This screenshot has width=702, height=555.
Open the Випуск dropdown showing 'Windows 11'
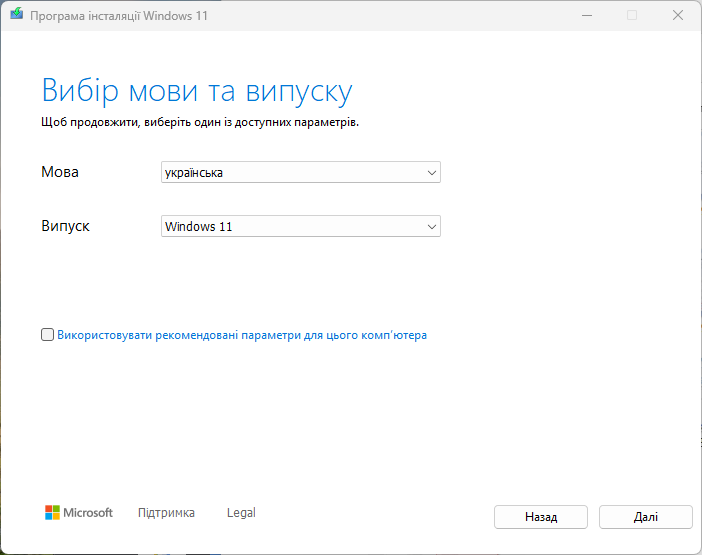coord(290,227)
